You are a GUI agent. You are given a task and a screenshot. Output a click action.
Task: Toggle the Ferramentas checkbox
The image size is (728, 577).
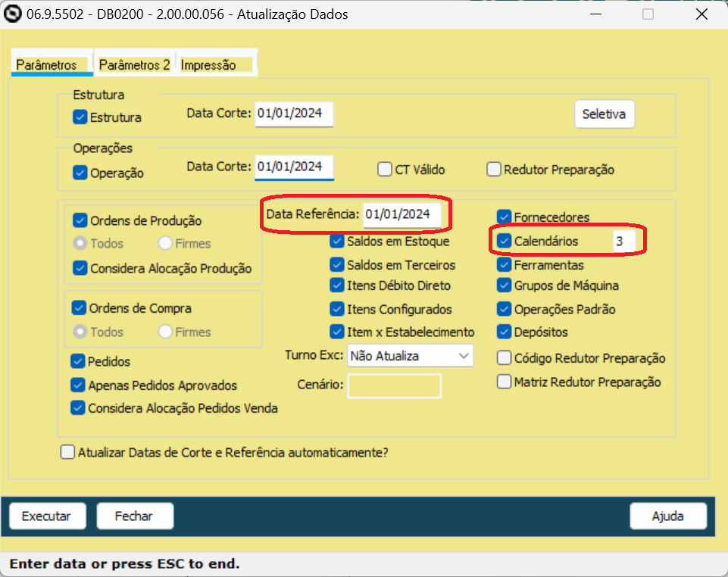pyautogui.click(x=504, y=264)
